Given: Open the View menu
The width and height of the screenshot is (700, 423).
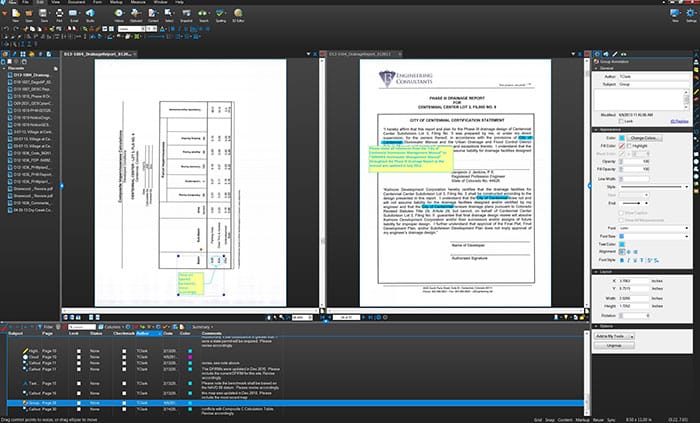Looking at the screenshot, I should 55,2.
